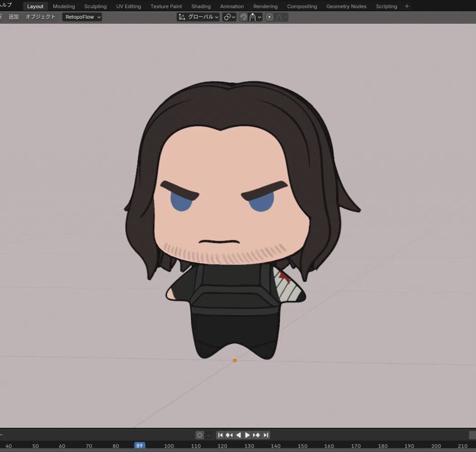Click the current frame marker 89

(x=139, y=445)
